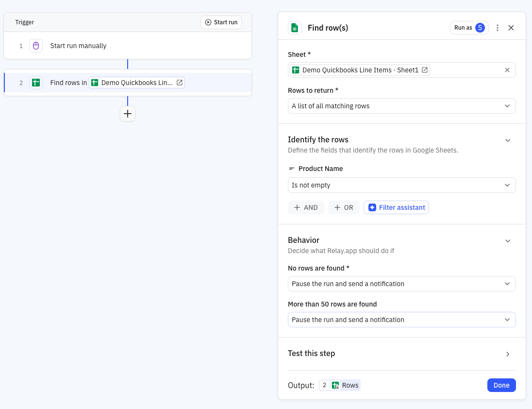Collapse the Identify the rows section
Screen dimensions: 532x409
pyautogui.click(x=508, y=140)
